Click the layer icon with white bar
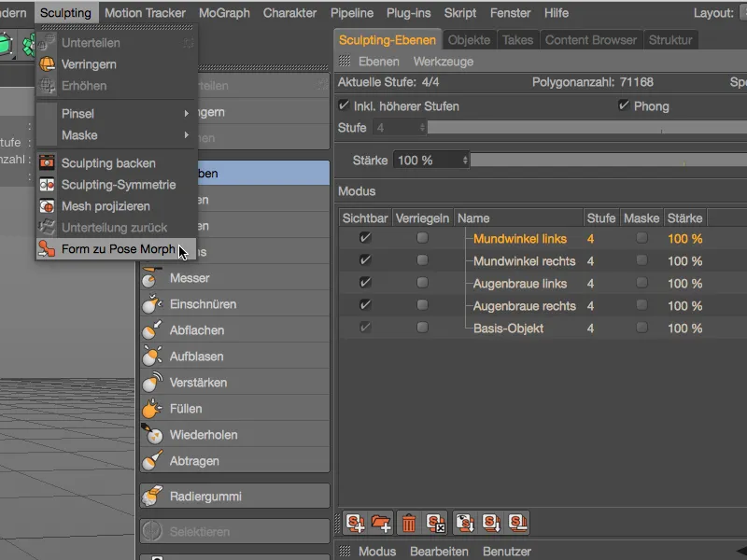This screenshot has height=560, width=747. coord(518,523)
